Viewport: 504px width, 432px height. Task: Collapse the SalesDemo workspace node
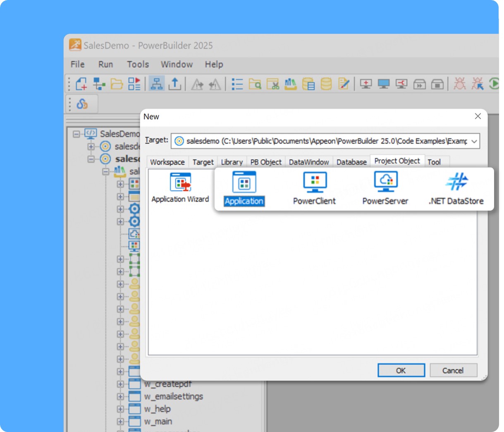click(x=76, y=134)
